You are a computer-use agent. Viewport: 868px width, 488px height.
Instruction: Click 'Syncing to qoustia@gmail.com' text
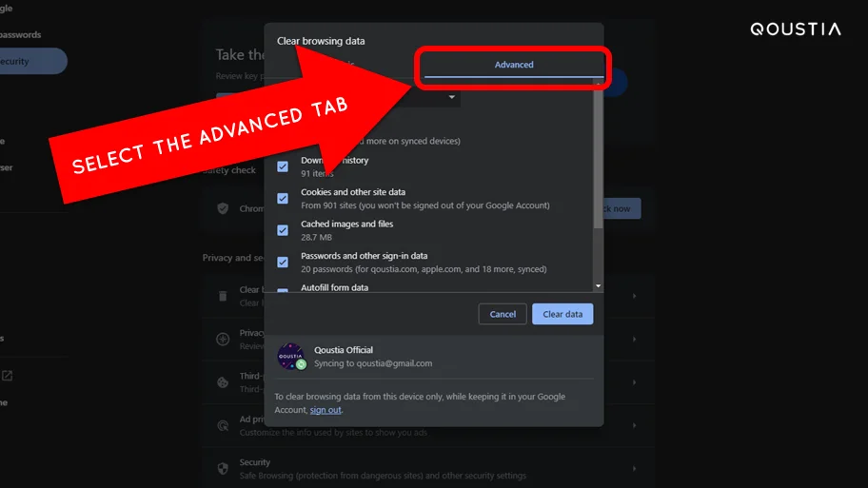click(373, 363)
